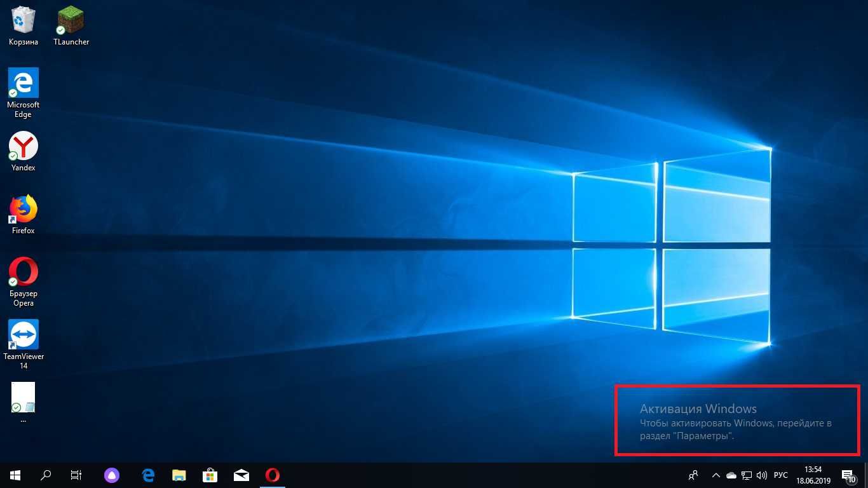Viewport: 868px width, 488px height.
Task: Expand hidden system tray icons arrow
Action: [716, 475]
